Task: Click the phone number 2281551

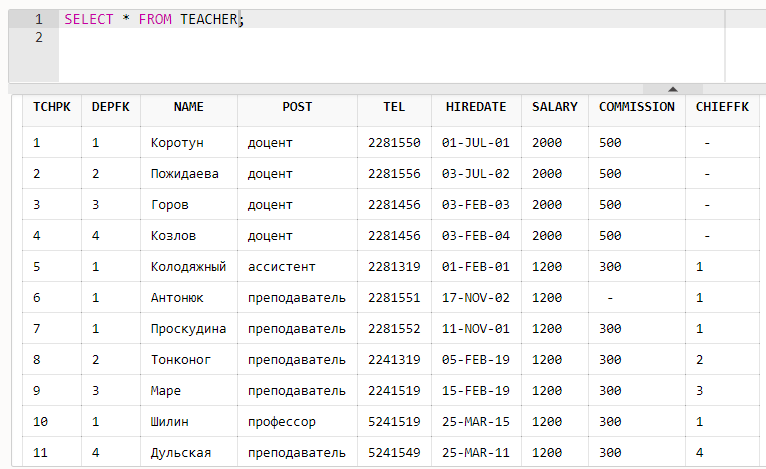Action: pos(394,298)
